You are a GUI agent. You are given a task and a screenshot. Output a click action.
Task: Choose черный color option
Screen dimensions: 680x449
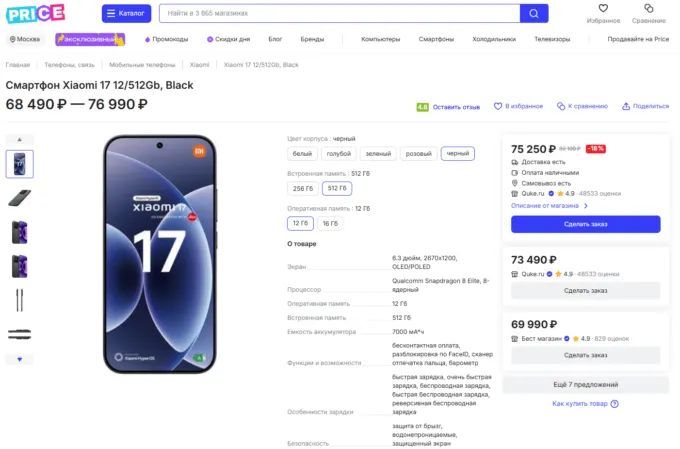(x=458, y=154)
